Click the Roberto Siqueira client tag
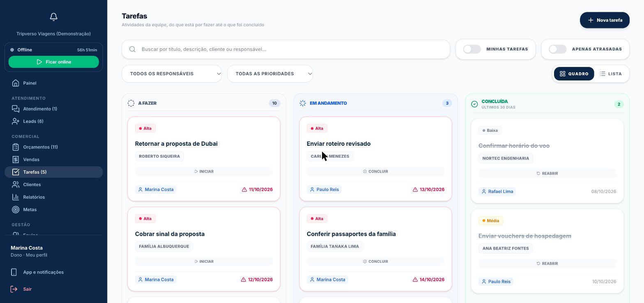Image resolution: width=644 pixels, height=303 pixels. point(159,156)
